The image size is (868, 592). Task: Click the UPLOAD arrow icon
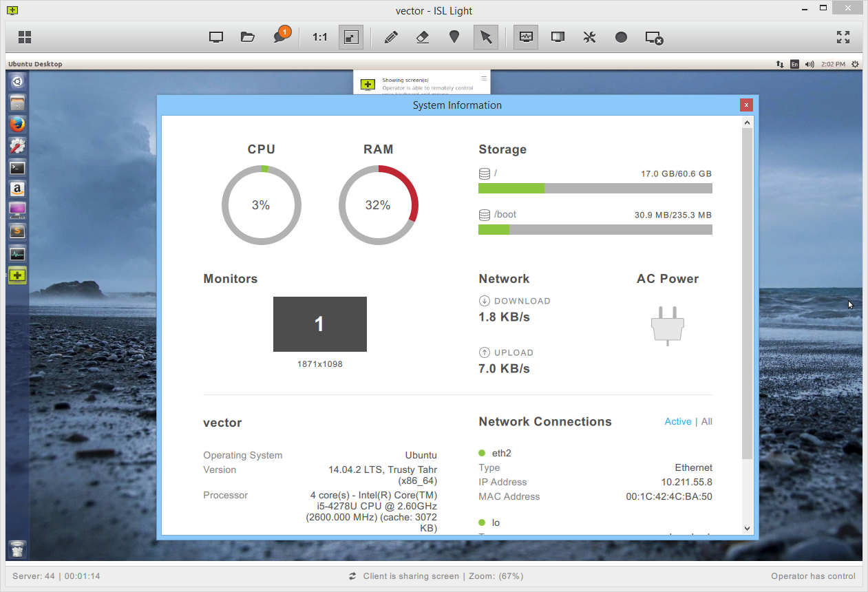click(x=485, y=352)
